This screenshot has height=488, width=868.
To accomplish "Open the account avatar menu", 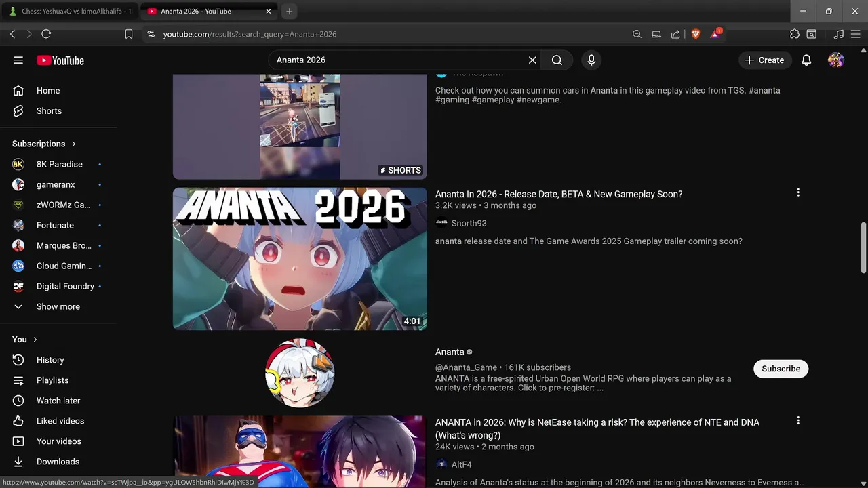I will (x=836, y=60).
